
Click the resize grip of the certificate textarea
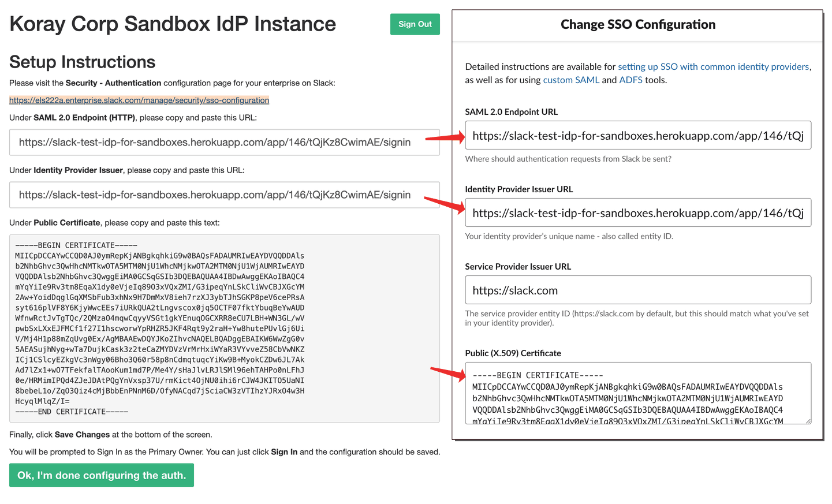(808, 422)
